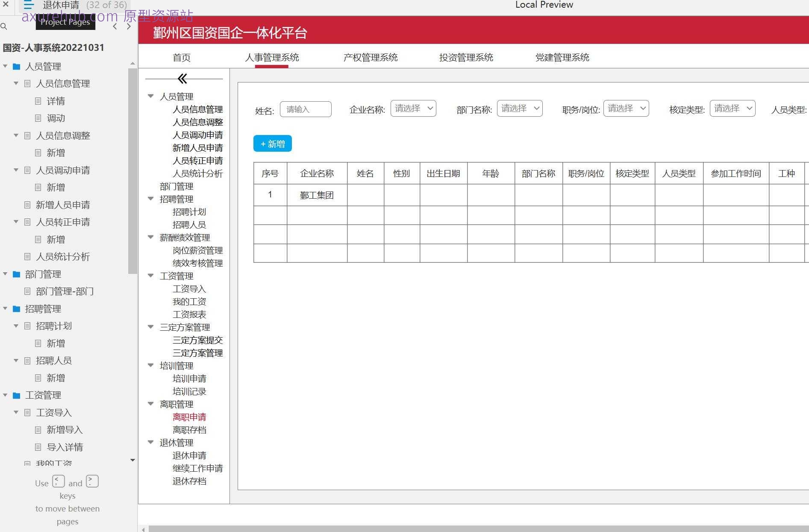This screenshot has height=532, width=809.
Task: Open the 部门名称 dropdown
Action: point(519,109)
